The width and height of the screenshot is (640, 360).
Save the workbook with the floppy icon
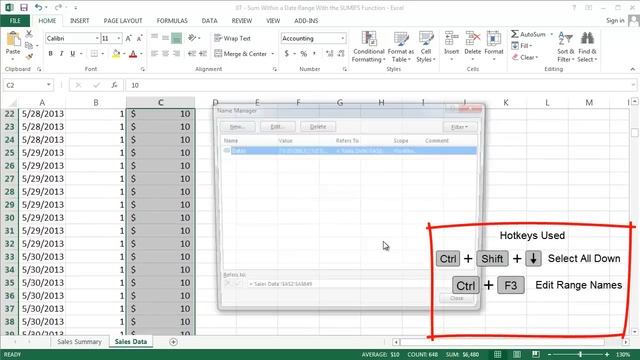click(x=24, y=7)
